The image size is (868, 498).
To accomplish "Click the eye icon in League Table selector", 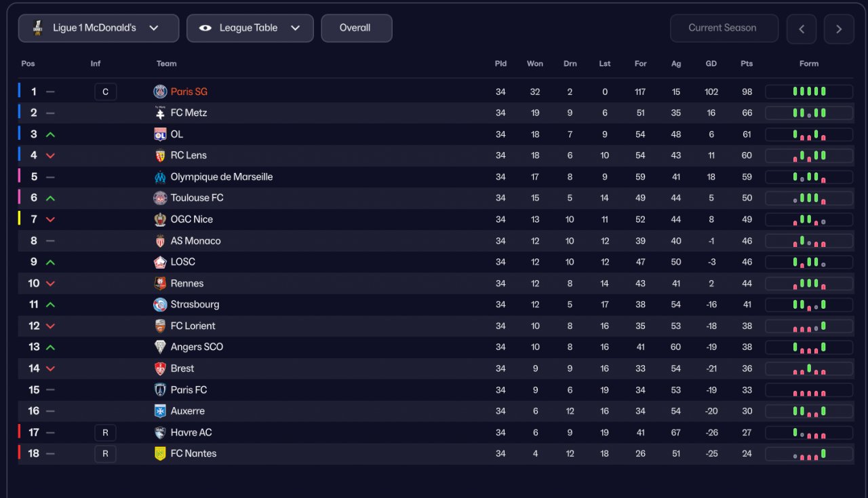I will (205, 28).
